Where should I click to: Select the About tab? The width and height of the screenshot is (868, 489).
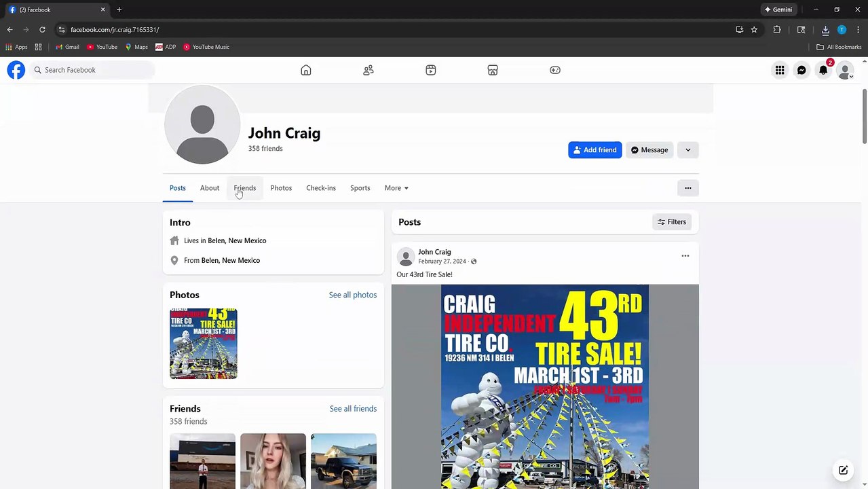pos(210,188)
